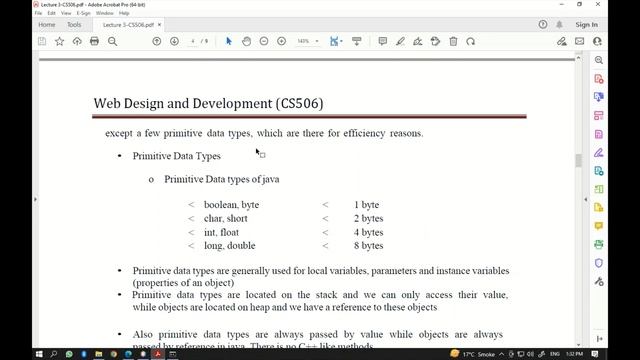This screenshot has width=640, height=360.
Task: Click Adobe Acrobat icon in taskbar
Action: point(158,354)
